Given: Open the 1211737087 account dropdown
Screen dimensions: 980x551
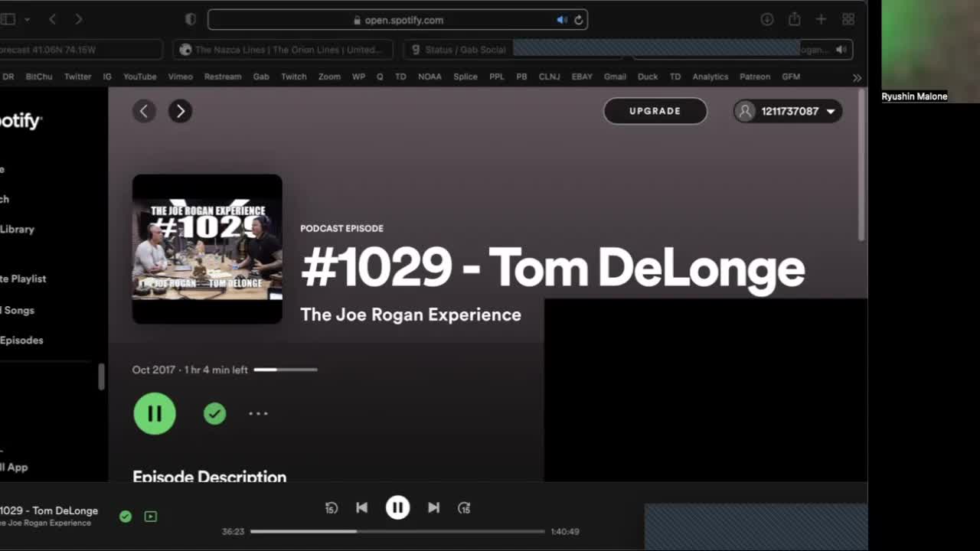Looking at the screenshot, I should tap(788, 111).
